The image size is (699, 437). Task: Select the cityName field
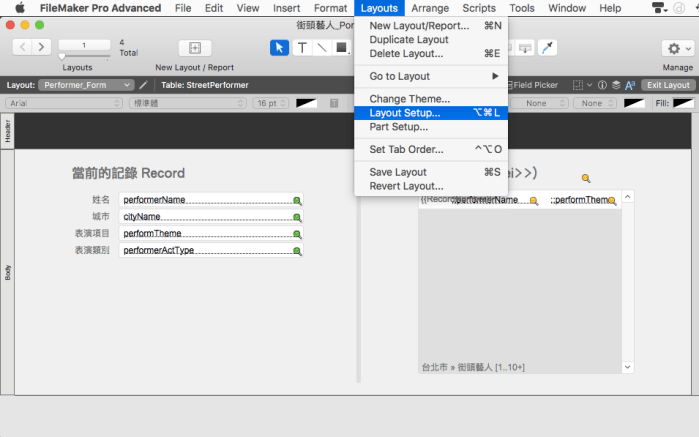point(211,217)
